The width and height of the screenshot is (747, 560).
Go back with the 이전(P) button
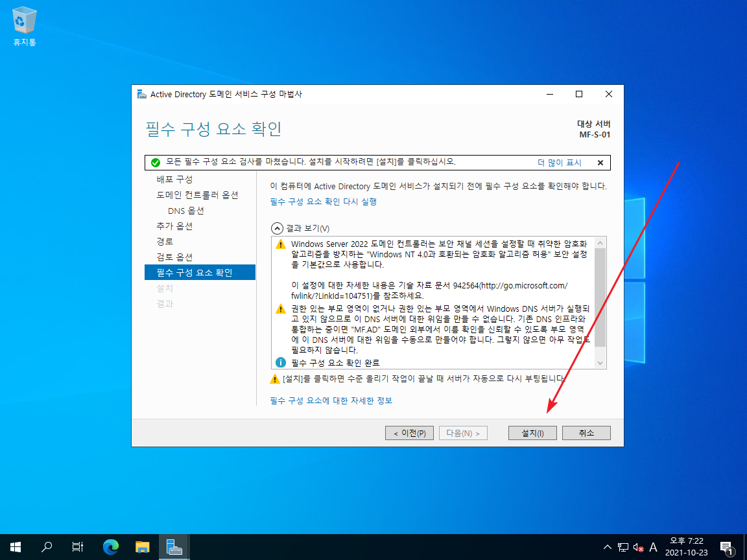[409, 433]
